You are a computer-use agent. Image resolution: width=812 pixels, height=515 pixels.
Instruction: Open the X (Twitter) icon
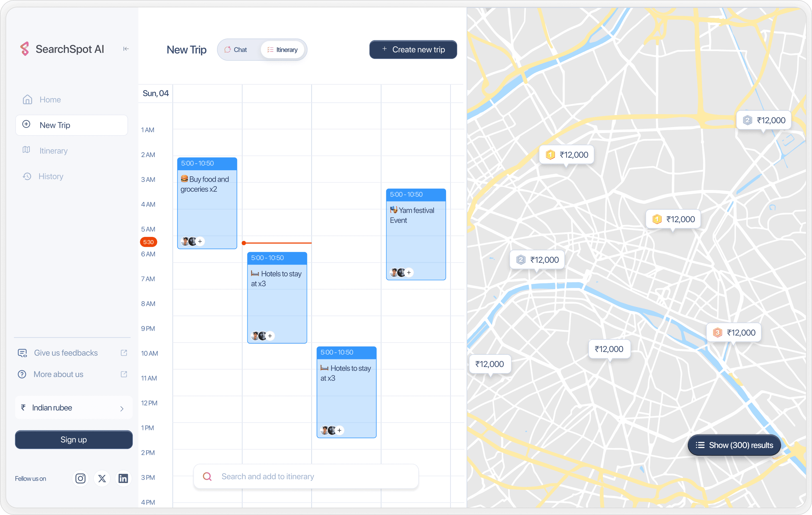(102, 478)
